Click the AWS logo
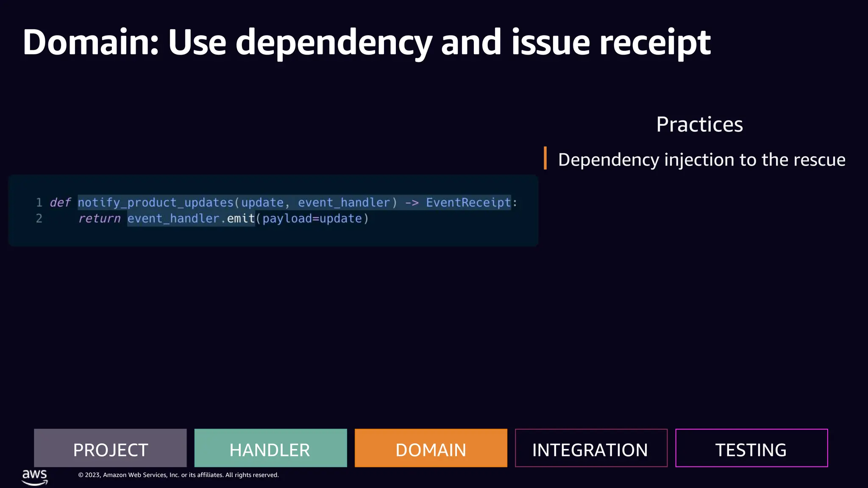868x488 pixels. [x=35, y=477]
